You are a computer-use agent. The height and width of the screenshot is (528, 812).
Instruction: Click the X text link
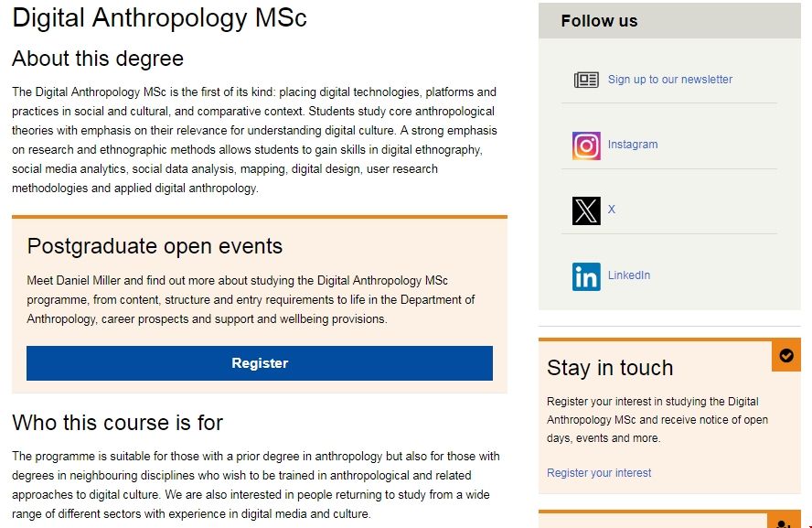(x=612, y=210)
